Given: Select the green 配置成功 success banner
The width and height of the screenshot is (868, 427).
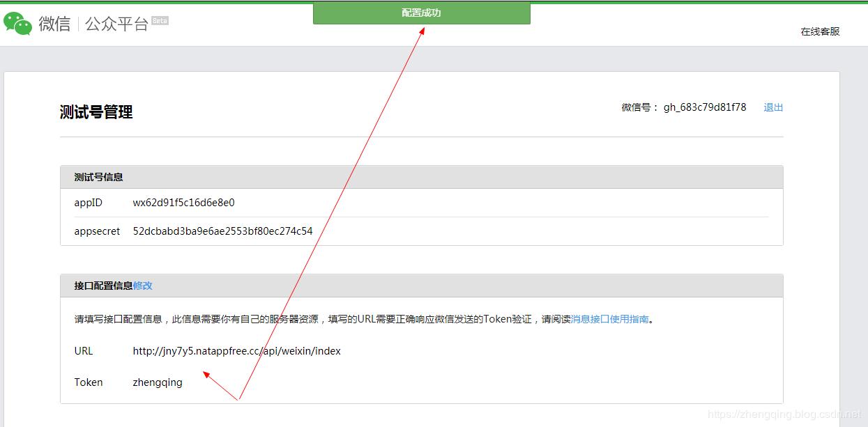Looking at the screenshot, I should (422, 12).
